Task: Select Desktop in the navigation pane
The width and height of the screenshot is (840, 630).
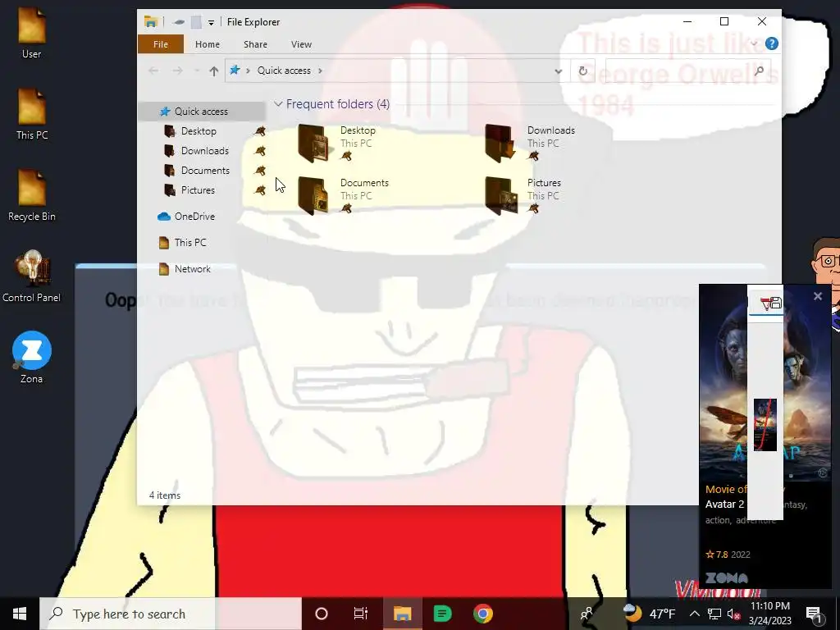Action: [199, 131]
